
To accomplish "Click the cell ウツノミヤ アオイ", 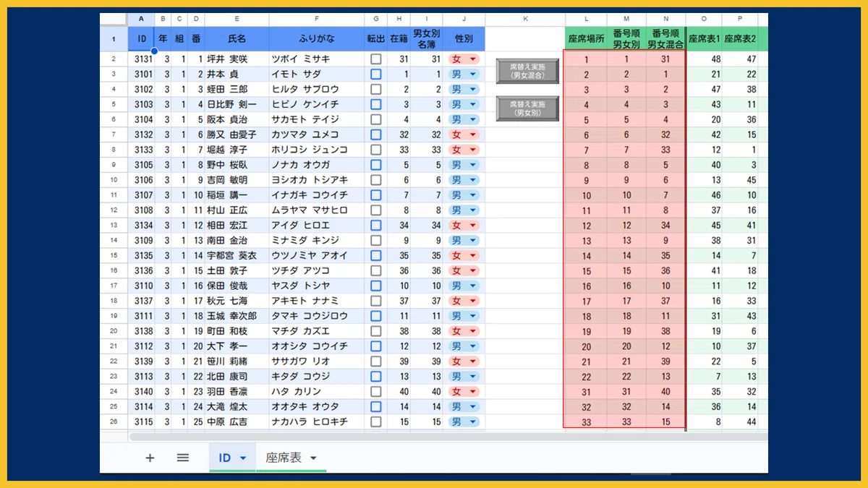I will [316, 255].
